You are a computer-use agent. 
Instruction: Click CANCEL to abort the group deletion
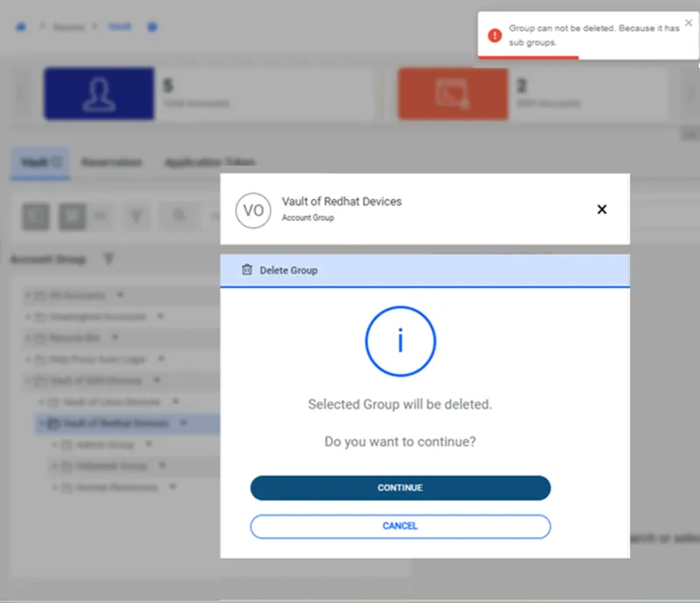pos(400,526)
